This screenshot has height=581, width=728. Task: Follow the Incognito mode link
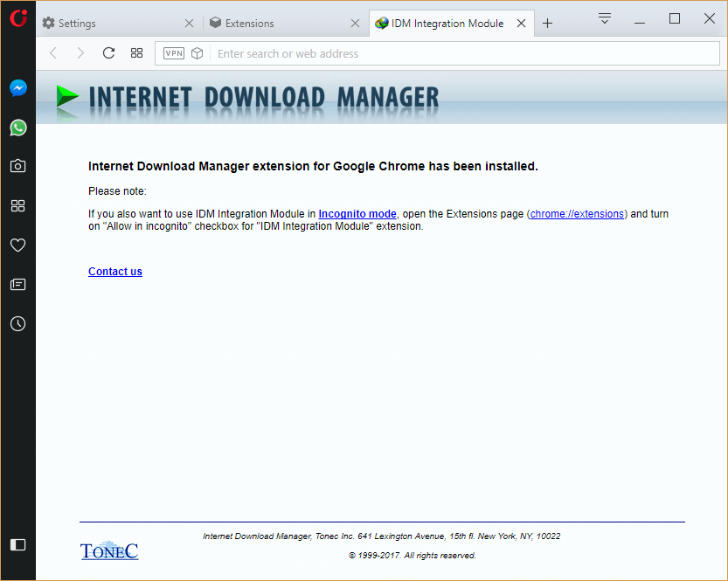coord(357,214)
